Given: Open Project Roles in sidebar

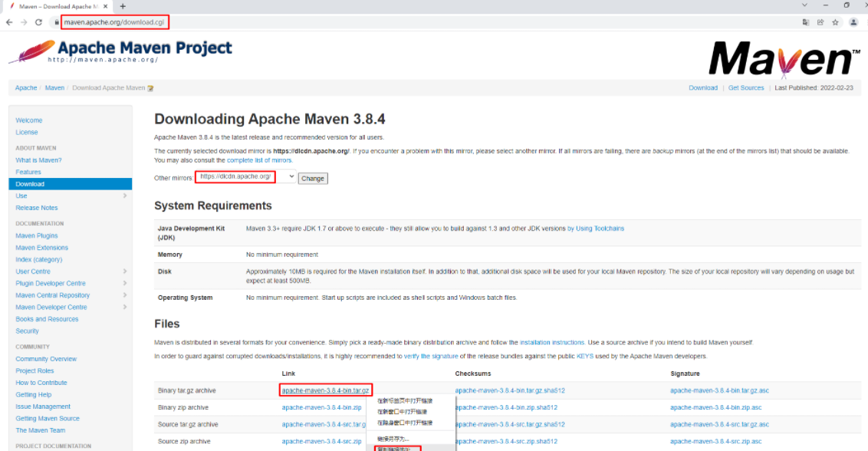Looking at the screenshot, I should click(35, 370).
